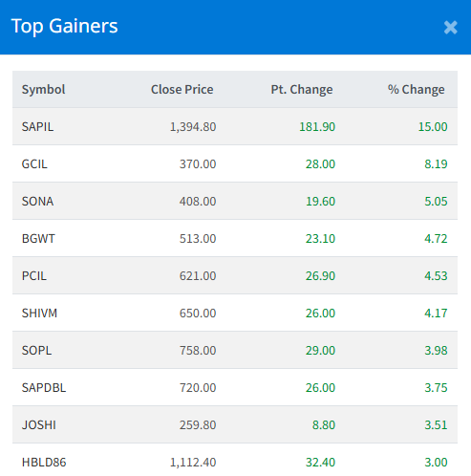
Task: Click the 1,394.80 close price cell
Action: click(193, 127)
